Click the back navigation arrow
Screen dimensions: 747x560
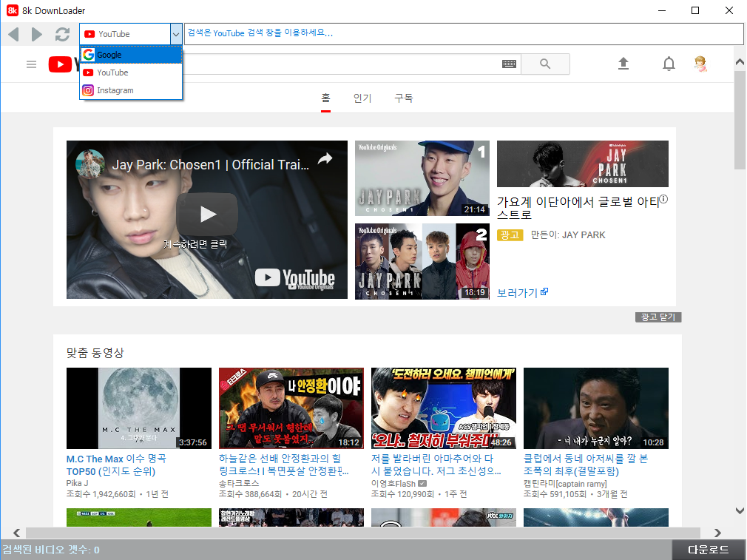13,34
